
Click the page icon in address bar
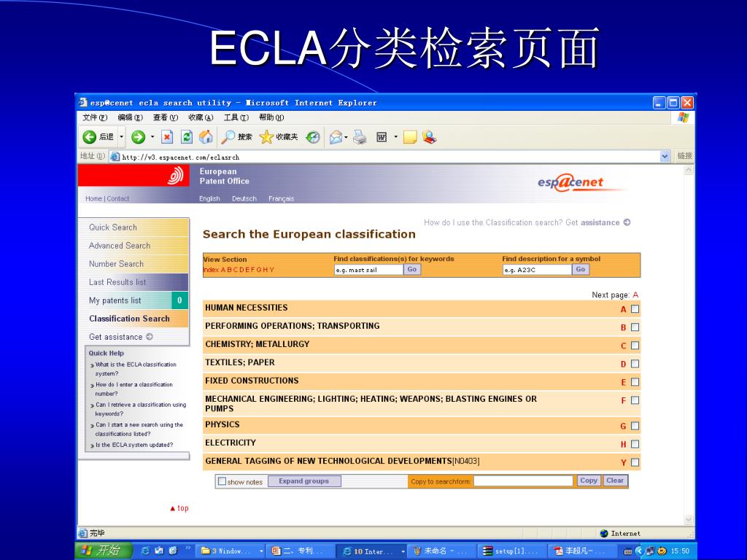[115, 156]
